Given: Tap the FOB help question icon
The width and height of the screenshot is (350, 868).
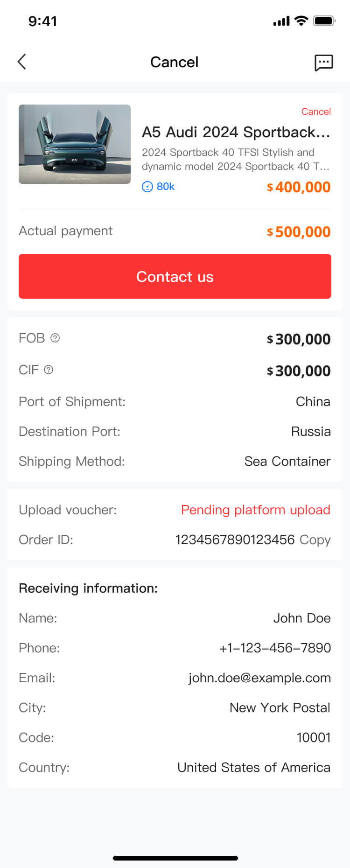Looking at the screenshot, I should [55, 338].
